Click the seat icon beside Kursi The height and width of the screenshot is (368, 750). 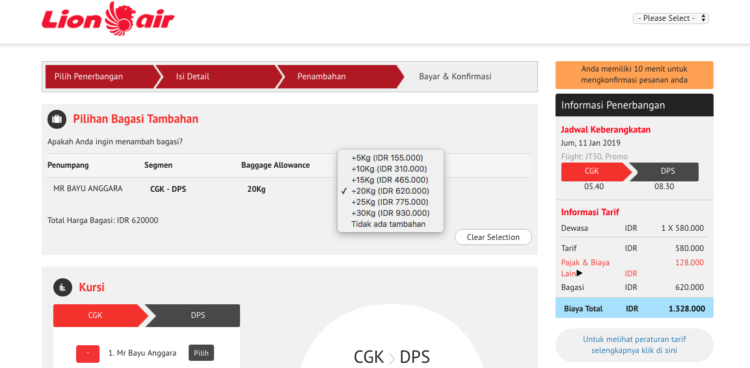pos(62,288)
